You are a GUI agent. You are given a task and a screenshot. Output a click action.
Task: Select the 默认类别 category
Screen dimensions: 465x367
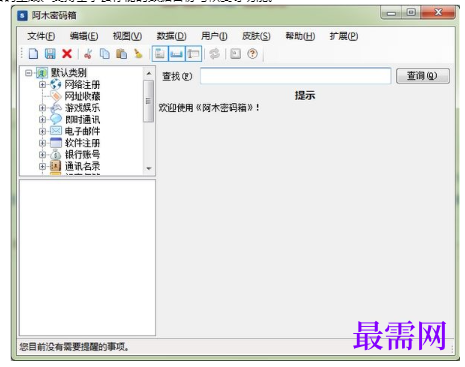point(69,73)
